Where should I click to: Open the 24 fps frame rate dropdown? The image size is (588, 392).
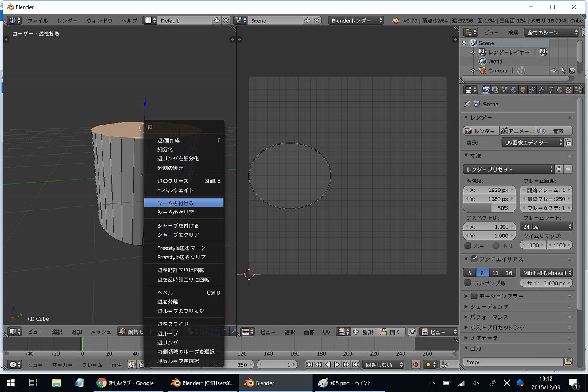546,226
